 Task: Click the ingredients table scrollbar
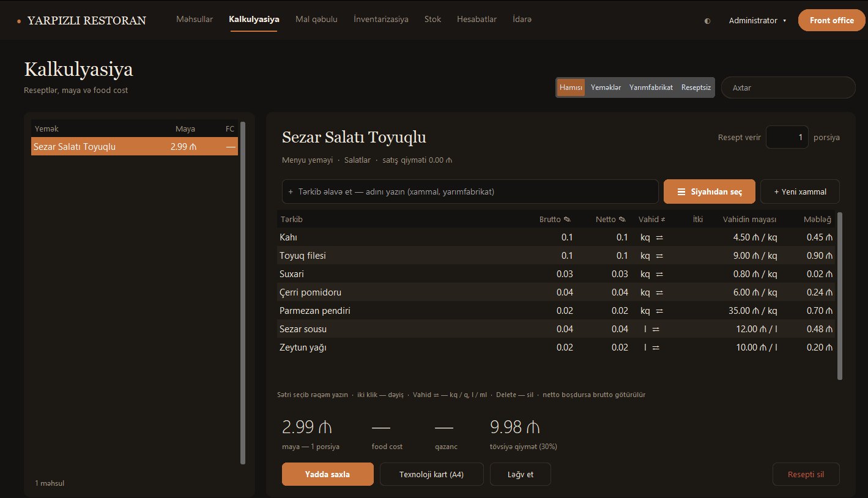tap(840, 296)
